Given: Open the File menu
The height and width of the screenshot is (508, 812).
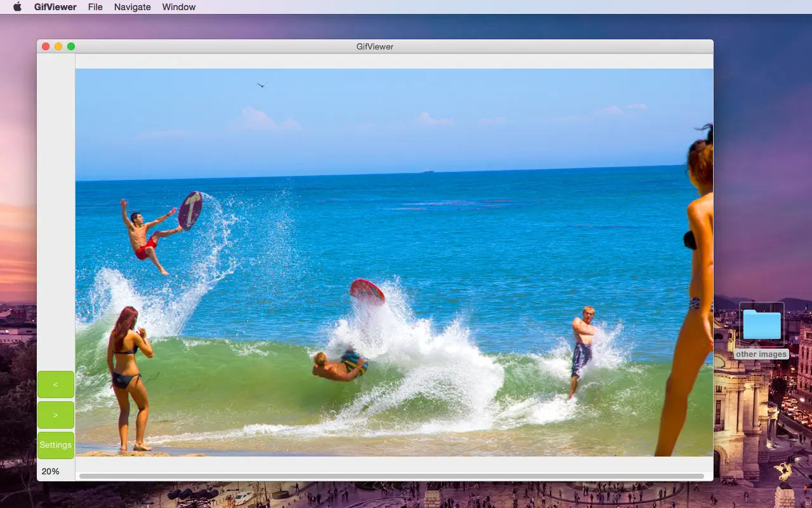Looking at the screenshot, I should tap(95, 7).
